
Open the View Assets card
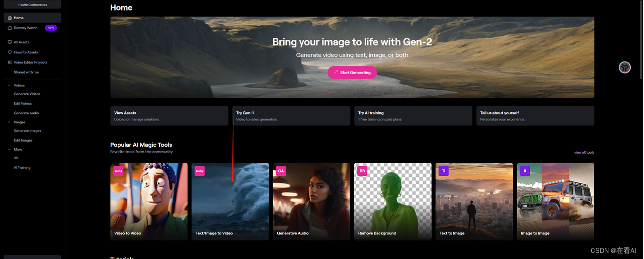point(169,116)
